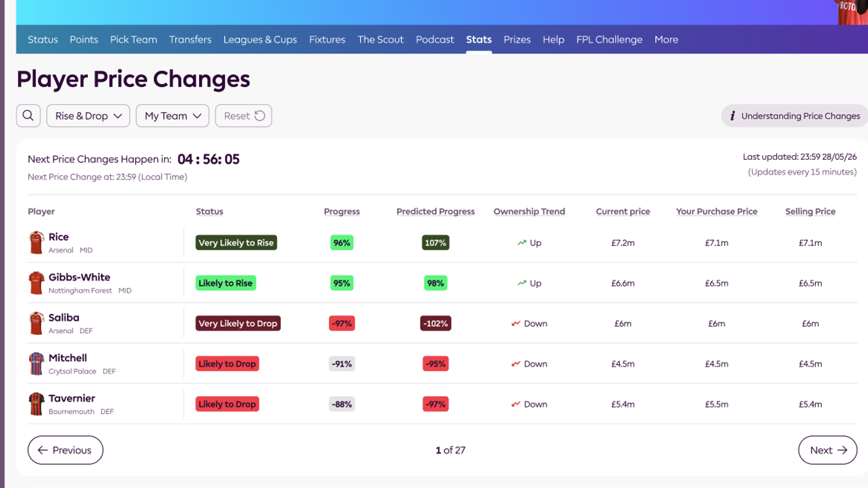Click the Very Likely to Drop status badge
This screenshot has width=868, height=488.
(238, 324)
